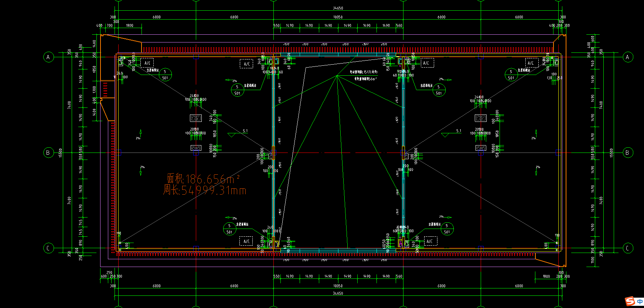Select the 34650 overall dimension at the bottom
The image size is (644, 308).
[338, 293]
